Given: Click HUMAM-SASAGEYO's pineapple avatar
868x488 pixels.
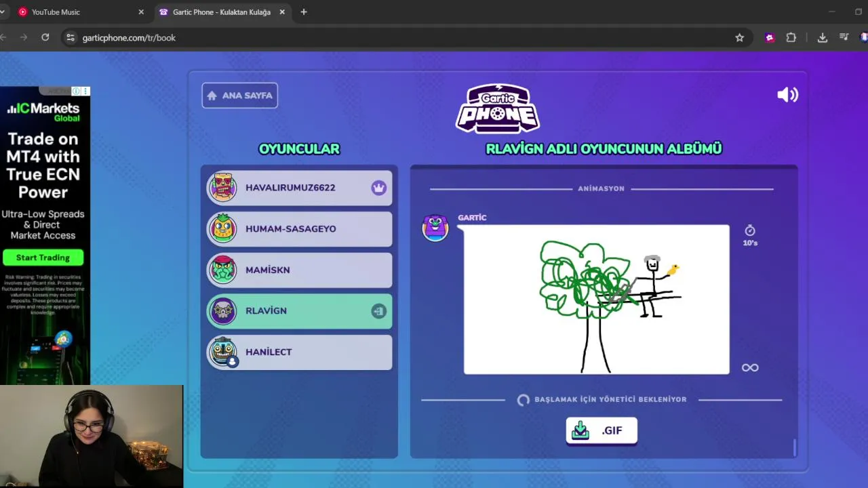Looking at the screenshot, I should coord(223,228).
